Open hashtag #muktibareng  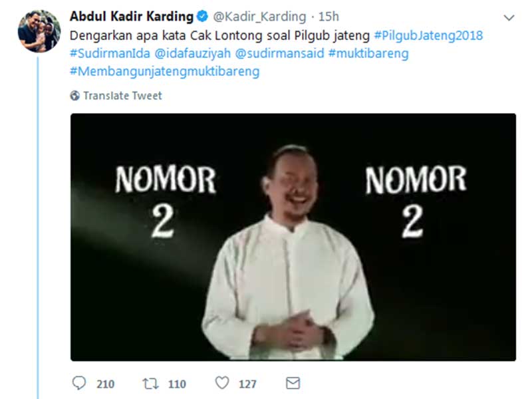pyautogui.click(x=368, y=54)
